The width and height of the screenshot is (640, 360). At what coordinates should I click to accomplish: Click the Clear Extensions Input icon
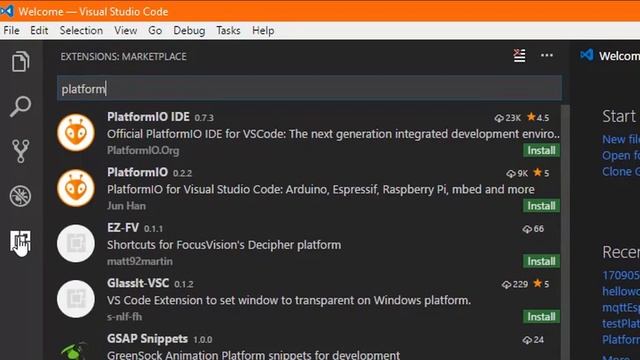(520, 56)
